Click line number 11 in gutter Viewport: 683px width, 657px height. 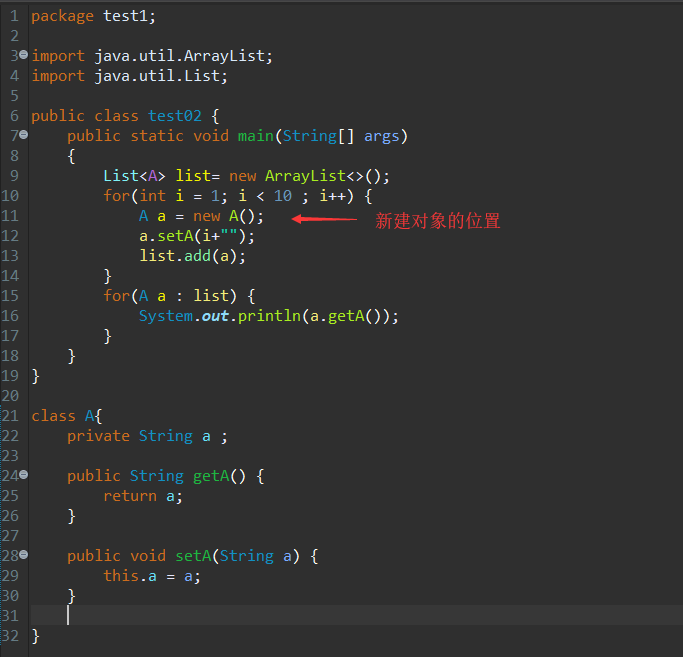click(x=10, y=216)
